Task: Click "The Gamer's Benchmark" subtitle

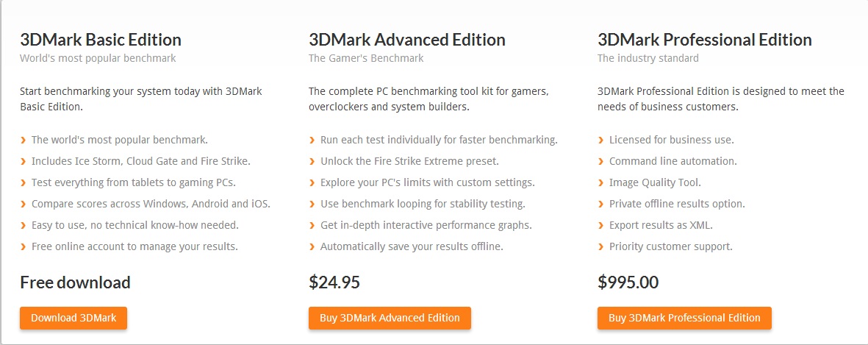Action: [x=366, y=58]
